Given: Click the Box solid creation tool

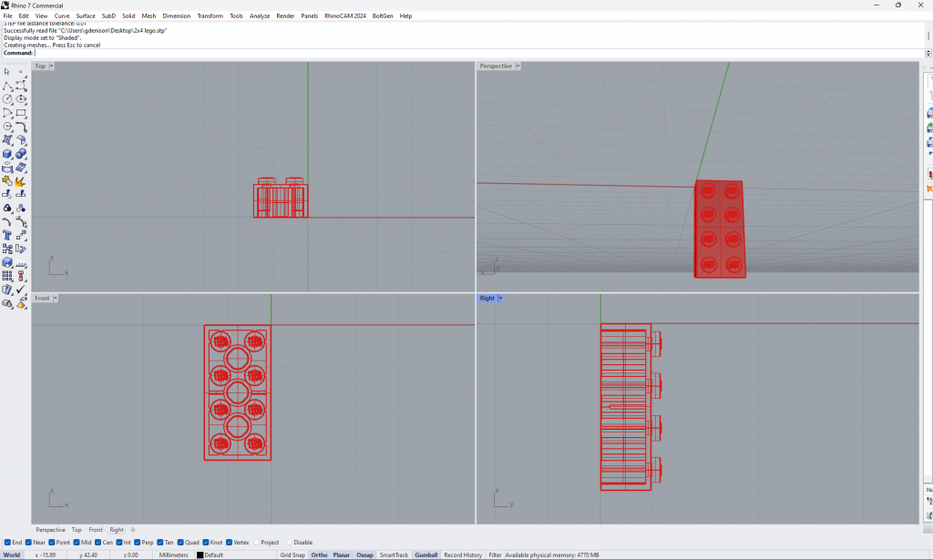Looking at the screenshot, I should click(7, 154).
